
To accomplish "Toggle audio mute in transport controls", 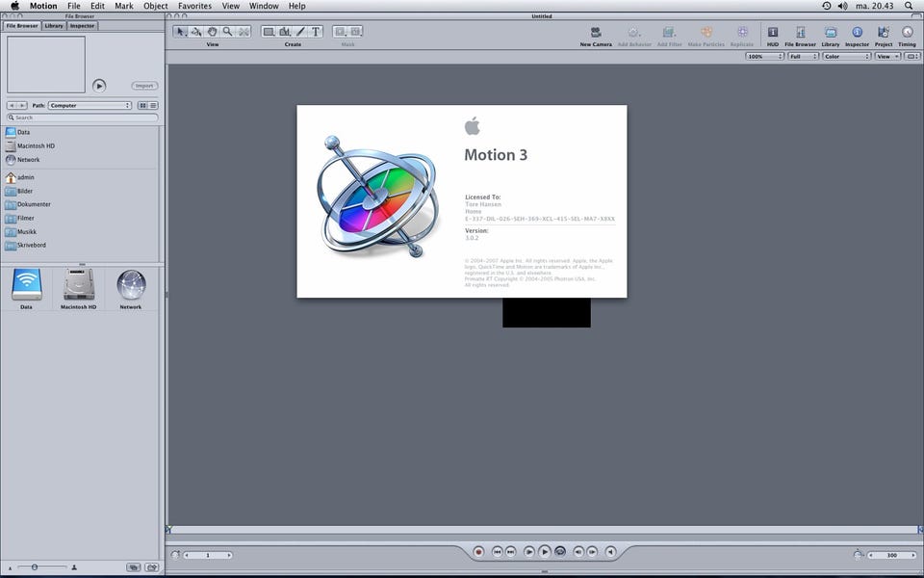I will pos(610,552).
